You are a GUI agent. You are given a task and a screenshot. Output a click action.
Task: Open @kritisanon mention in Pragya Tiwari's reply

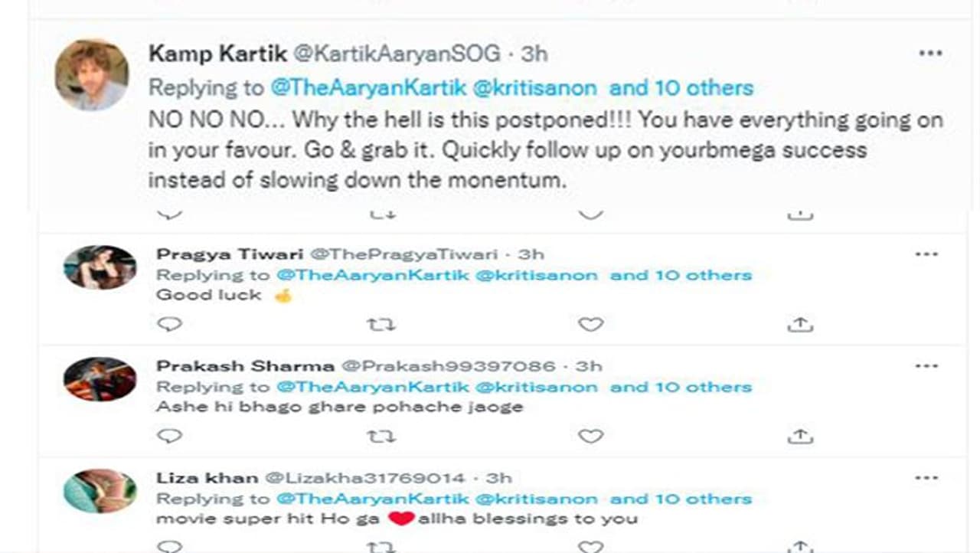[x=536, y=275]
